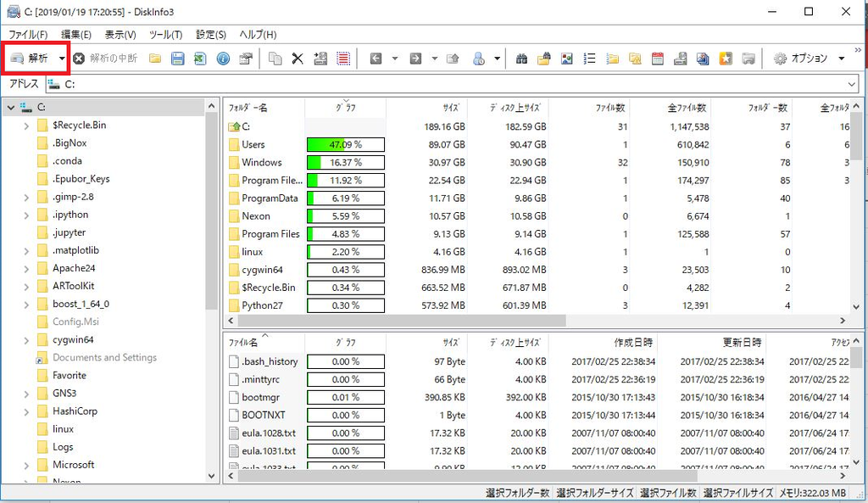The height and width of the screenshot is (503, 868).
Task: Sort by the 全ファイル数 column header
Action: [x=687, y=108]
